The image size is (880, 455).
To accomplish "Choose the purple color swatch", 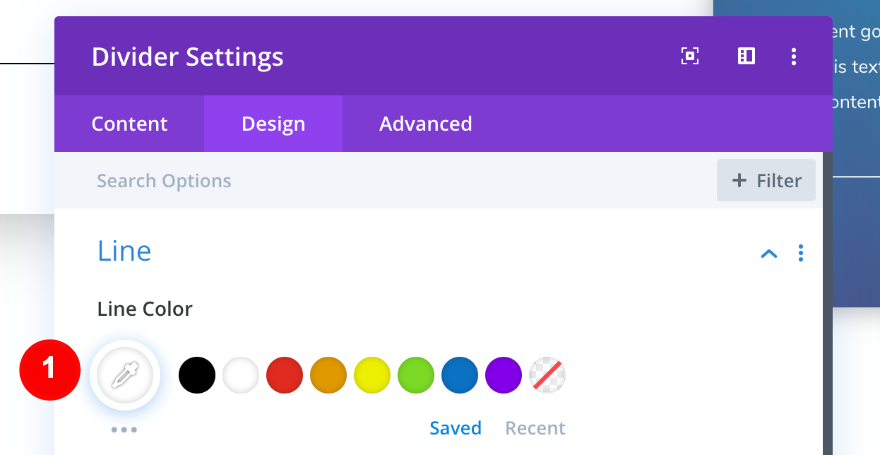I will pyautogui.click(x=503, y=375).
